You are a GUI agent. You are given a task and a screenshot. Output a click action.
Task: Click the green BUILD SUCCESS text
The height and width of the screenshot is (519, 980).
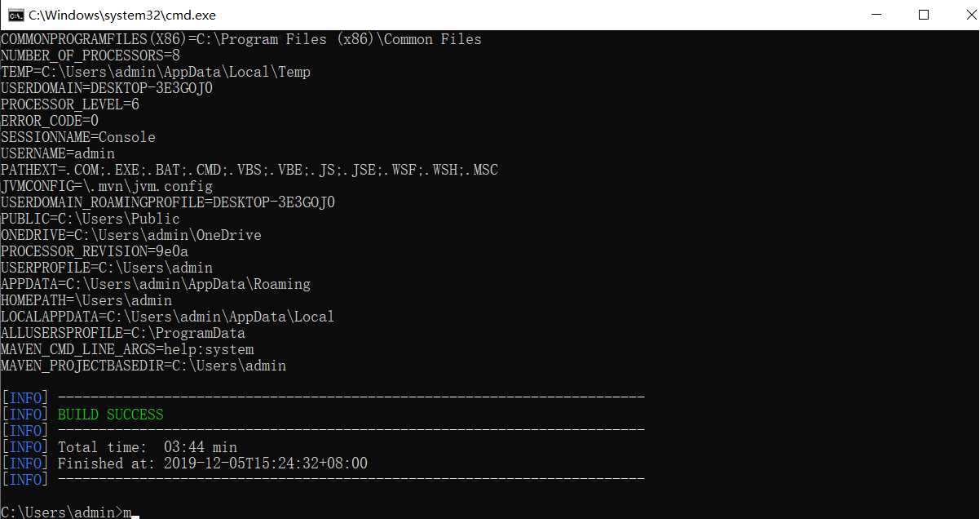click(x=110, y=415)
